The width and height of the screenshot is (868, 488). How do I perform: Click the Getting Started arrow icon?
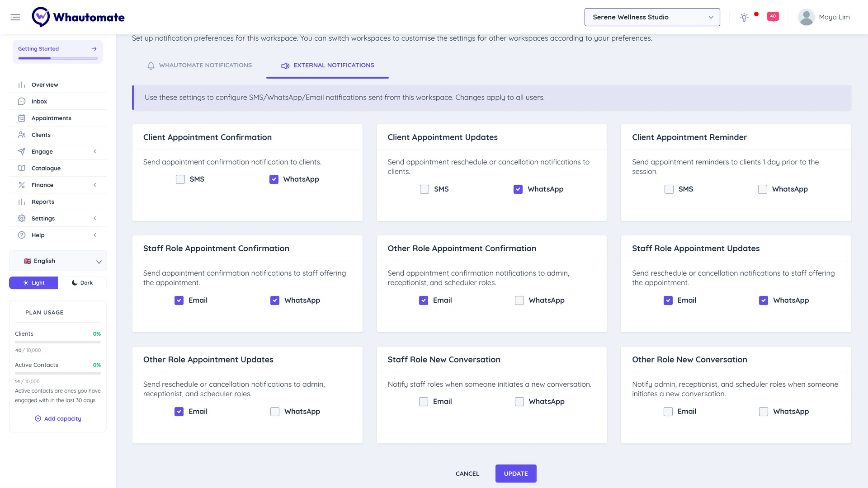click(x=94, y=49)
